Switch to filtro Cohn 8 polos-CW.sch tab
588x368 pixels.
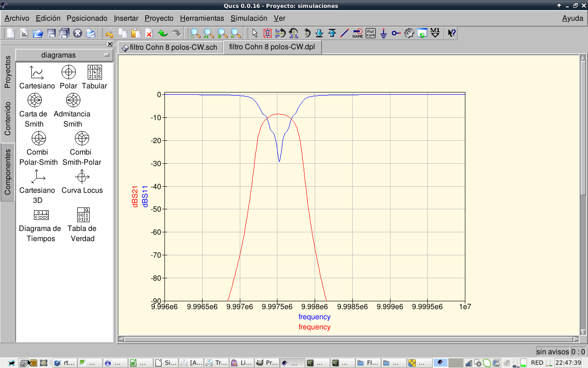[x=170, y=47]
